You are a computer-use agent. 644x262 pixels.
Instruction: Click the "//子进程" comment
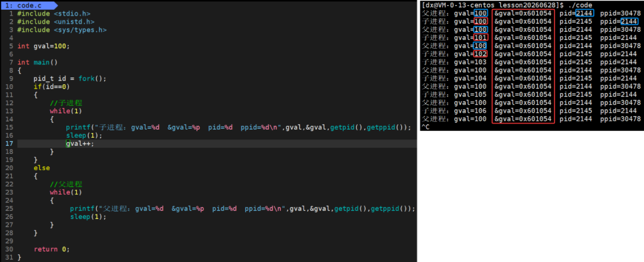[66, 103]
